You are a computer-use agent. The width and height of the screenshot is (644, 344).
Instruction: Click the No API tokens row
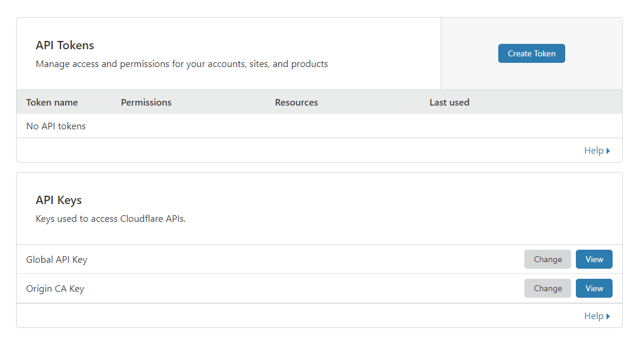(x=56, y=126)
